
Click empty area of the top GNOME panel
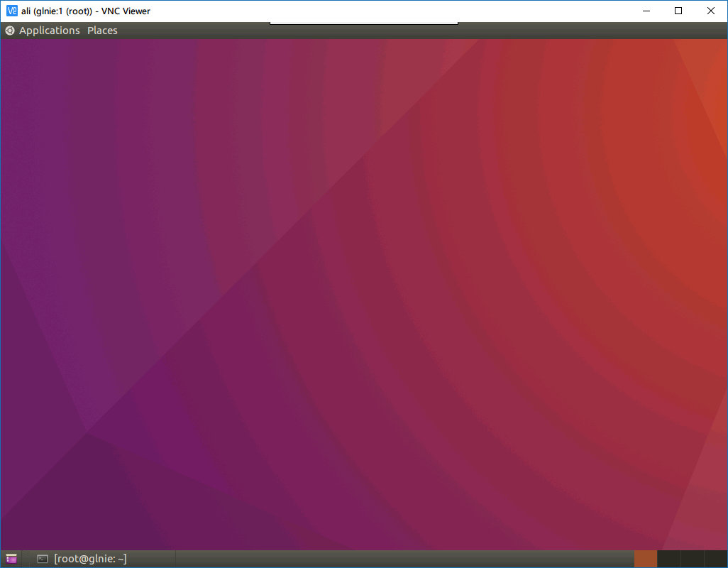[x=568, y=31]
